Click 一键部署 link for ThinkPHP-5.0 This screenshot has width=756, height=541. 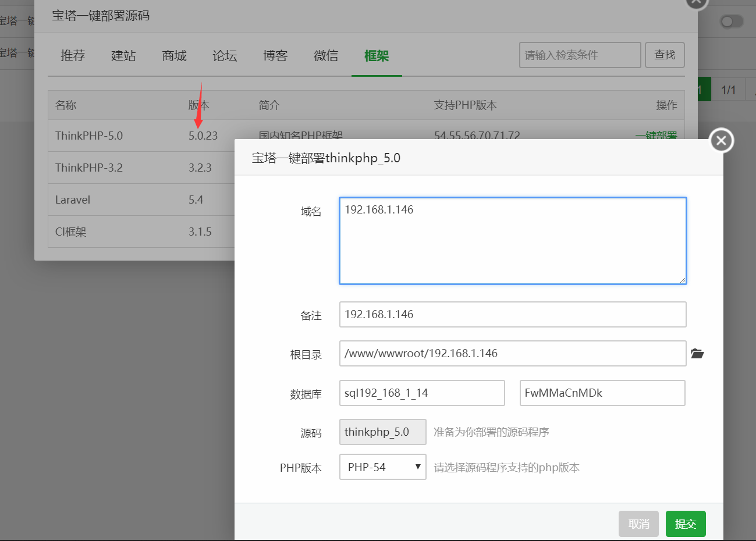tap(656, 136)
